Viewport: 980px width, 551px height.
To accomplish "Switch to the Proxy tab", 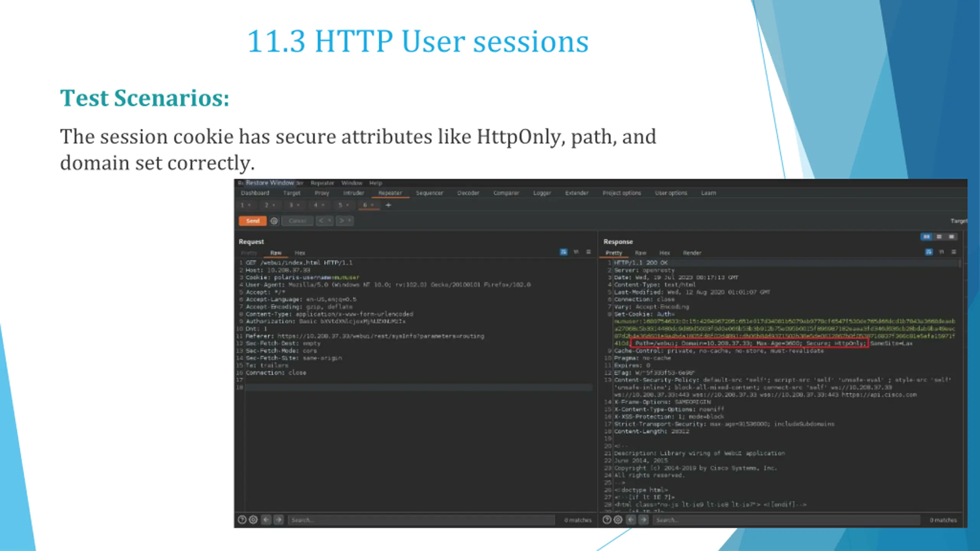I will click(322, 193).
